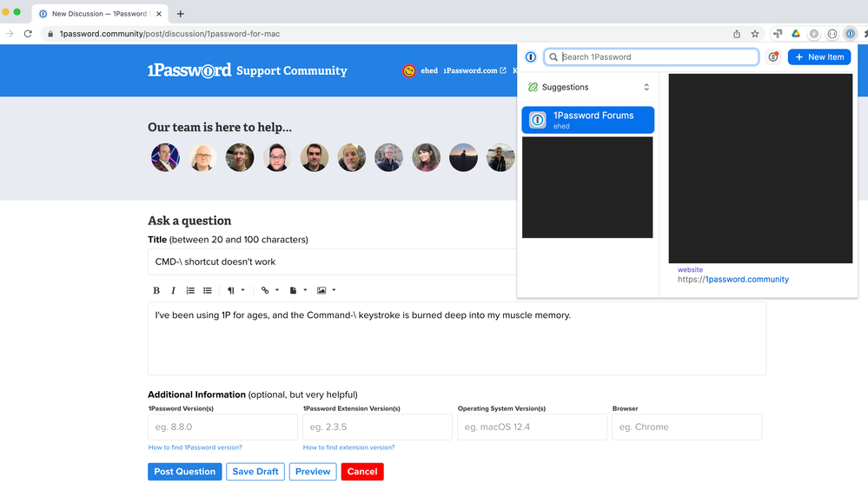Click the New Item button
Image resolution: width=868 pixels, height=504 pixels.
(819, 57)
